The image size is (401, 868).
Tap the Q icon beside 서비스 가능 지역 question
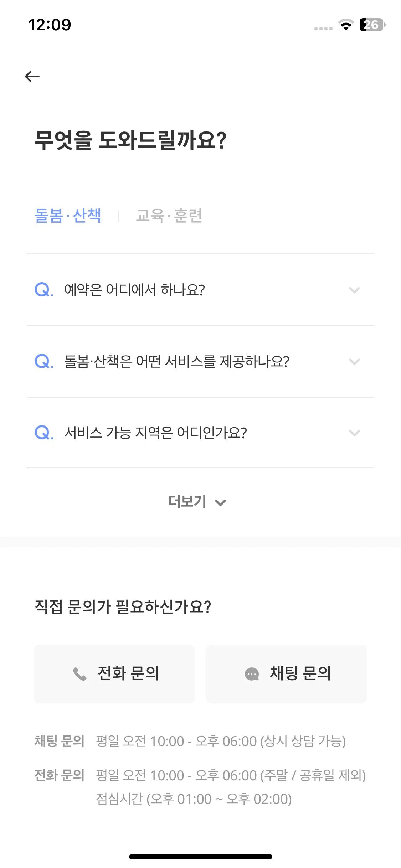tap(44, 433)
